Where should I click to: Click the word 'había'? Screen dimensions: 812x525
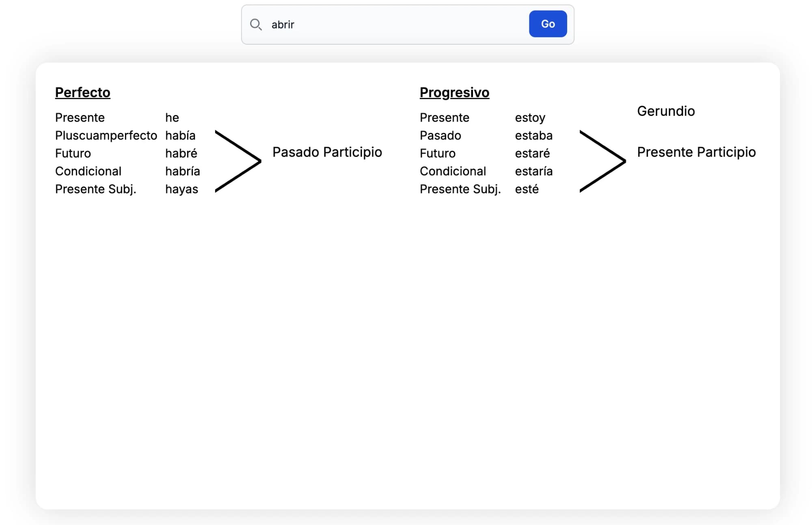pos(180,135)
